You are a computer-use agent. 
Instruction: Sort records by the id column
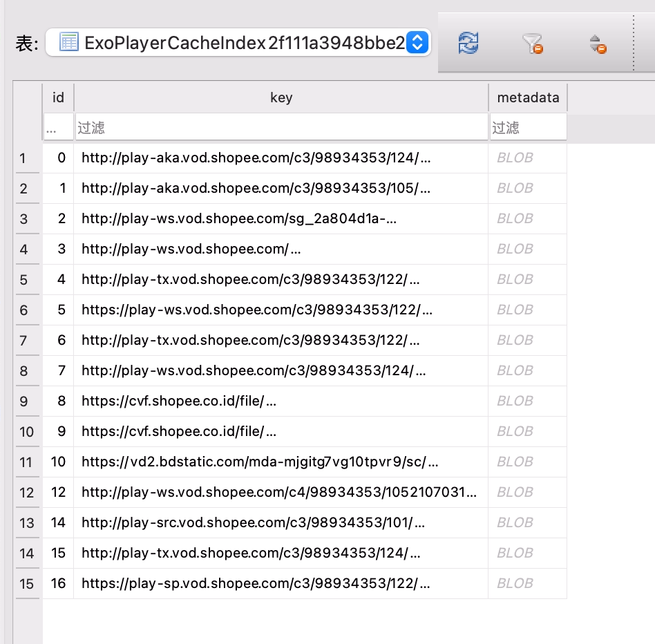(x=58, y=97)
